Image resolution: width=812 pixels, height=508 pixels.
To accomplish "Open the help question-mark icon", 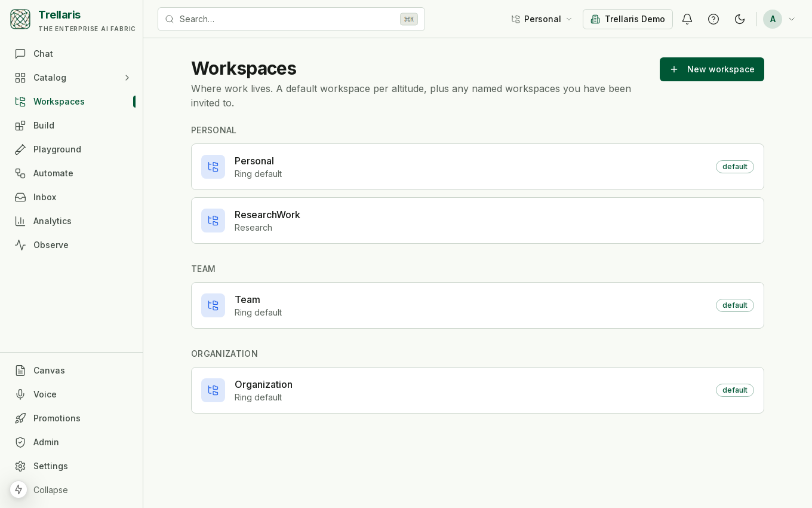I will click(x=713, y=19).
